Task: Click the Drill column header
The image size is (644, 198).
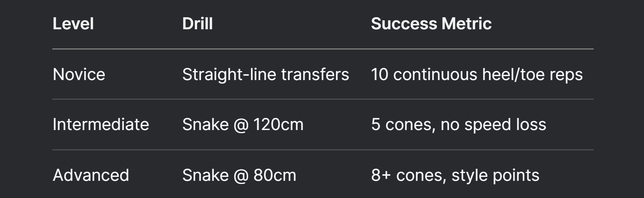Action: [x=198, y=24]
